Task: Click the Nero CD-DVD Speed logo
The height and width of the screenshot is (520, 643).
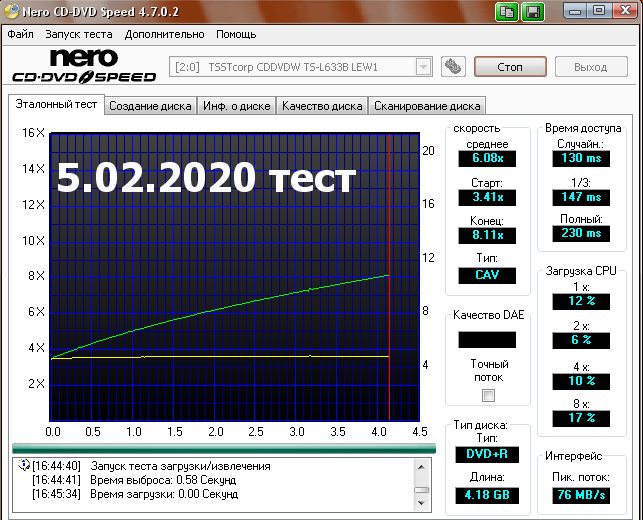Action: pos(84,66)
